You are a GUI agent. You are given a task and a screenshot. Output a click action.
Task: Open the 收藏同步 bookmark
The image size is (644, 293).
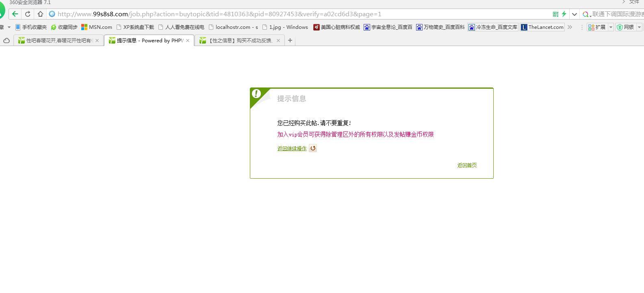(x=64, y=27)
